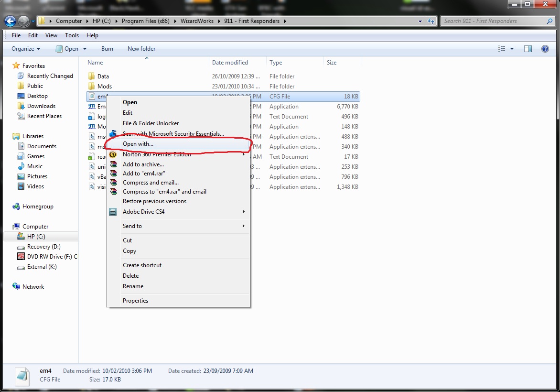The height and width of the screenshot is (392, 560).
Task: Select Cut from context menu
Action: point(179,240)
